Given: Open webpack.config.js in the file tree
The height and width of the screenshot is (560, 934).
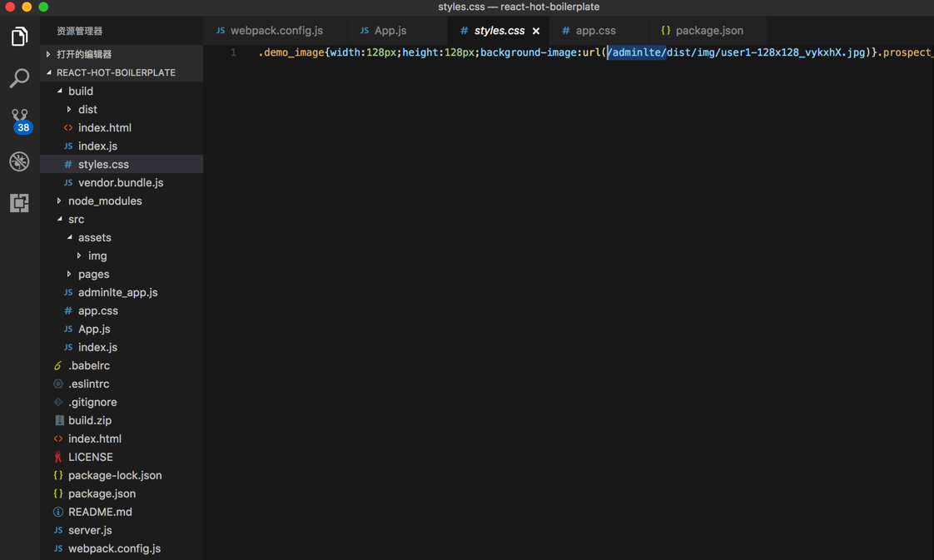Looking at the screenshot, I should (x=122, y=548).
